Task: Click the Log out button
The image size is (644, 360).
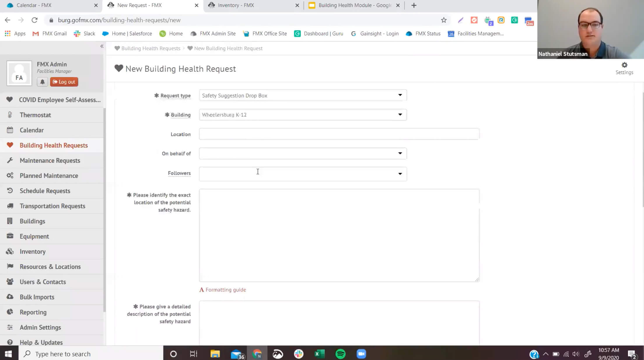Action: (x=64, y=82)
